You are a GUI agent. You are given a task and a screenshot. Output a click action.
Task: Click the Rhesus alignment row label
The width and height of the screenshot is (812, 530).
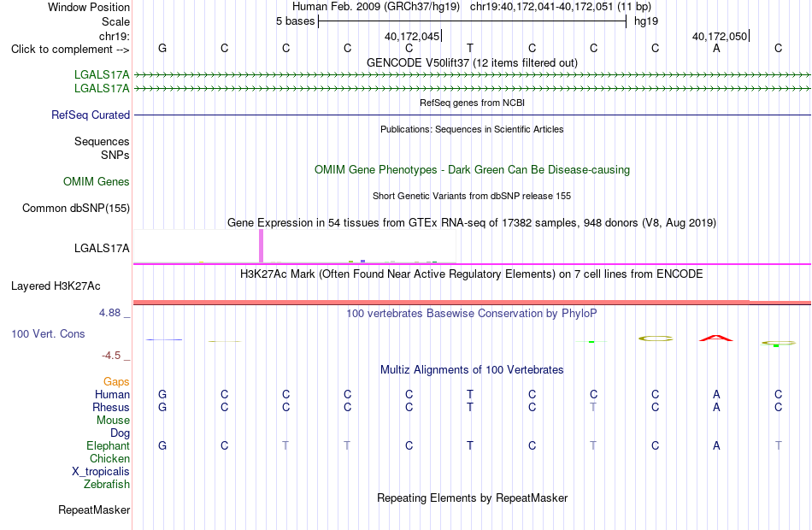tap(111, 408)
